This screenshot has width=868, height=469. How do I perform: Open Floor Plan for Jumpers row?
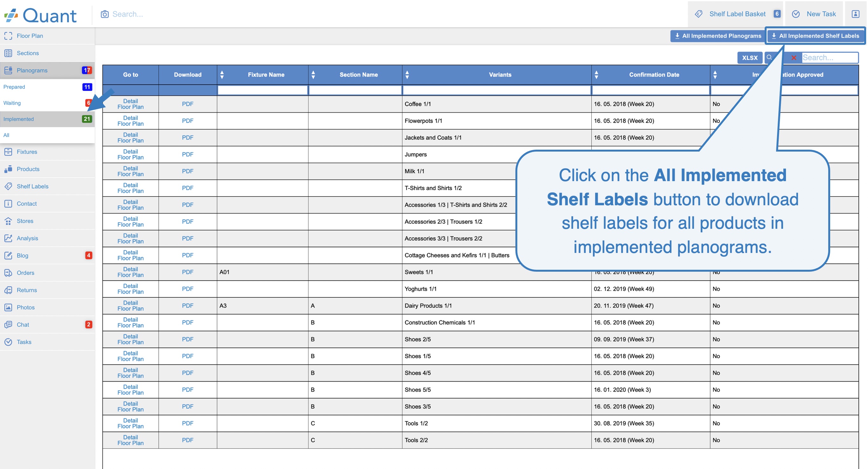[x=130, y=157]
